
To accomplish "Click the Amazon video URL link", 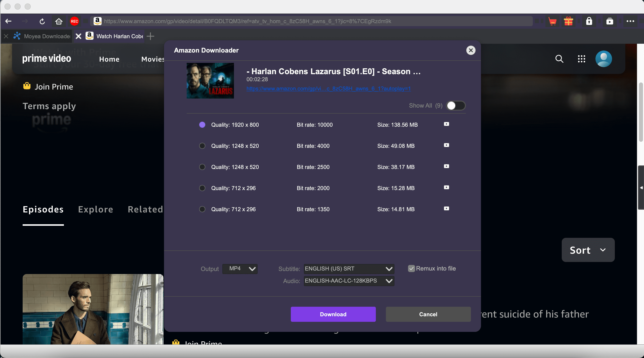I will click(x=328, y=88).
